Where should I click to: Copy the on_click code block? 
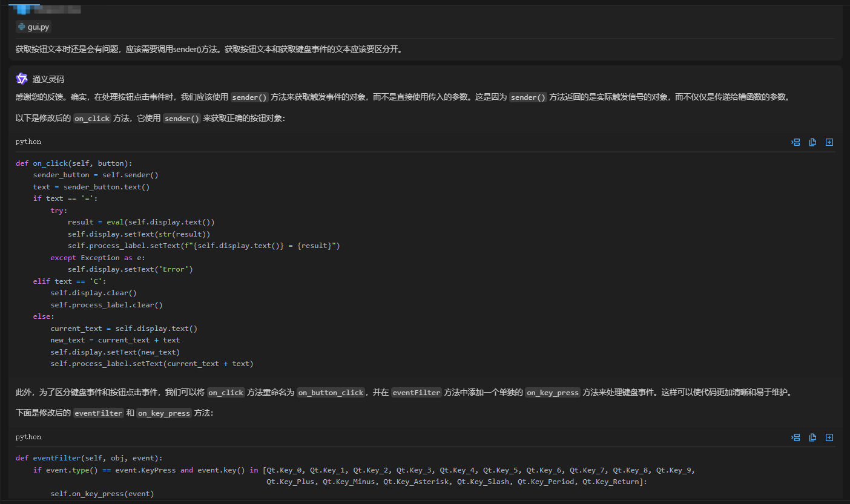(x=812, y=142)
